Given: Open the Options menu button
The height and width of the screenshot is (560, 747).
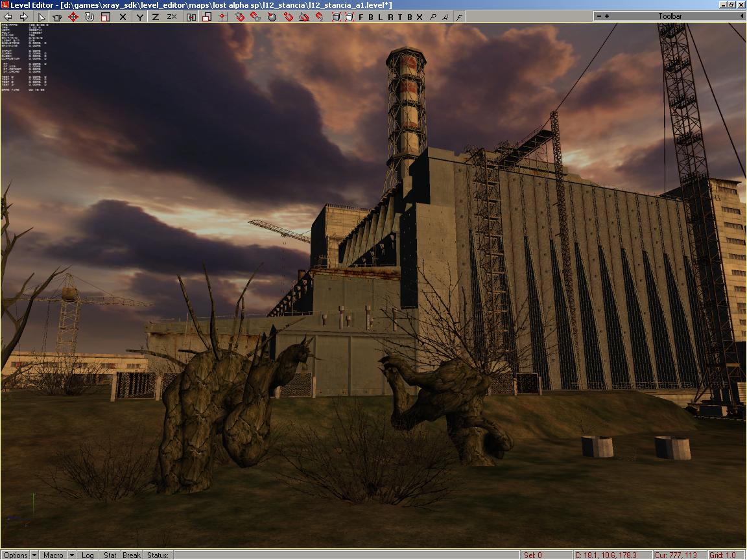Looking at the screenshot, I should (x=16, y=555).
